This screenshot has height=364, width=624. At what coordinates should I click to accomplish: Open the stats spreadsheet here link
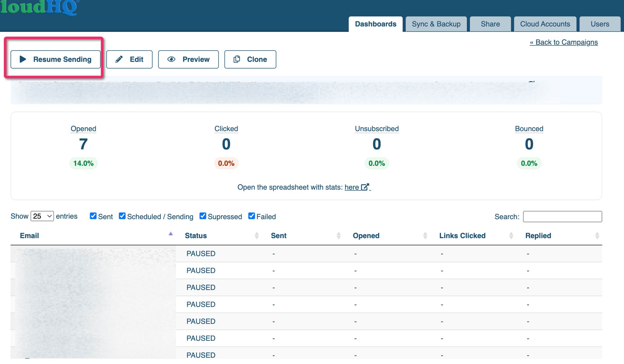pos(352,187)
